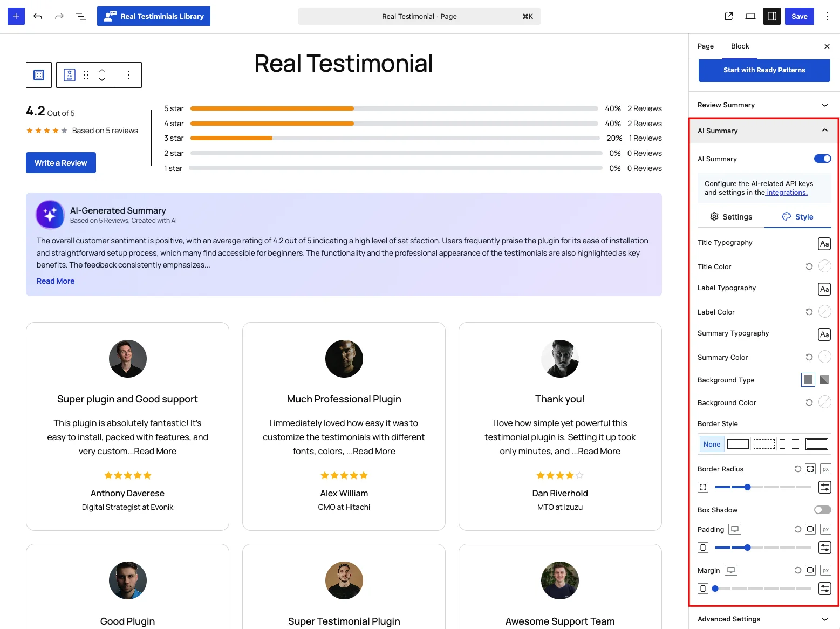Expand the Advanced Settings section

(x=764, y=619)
